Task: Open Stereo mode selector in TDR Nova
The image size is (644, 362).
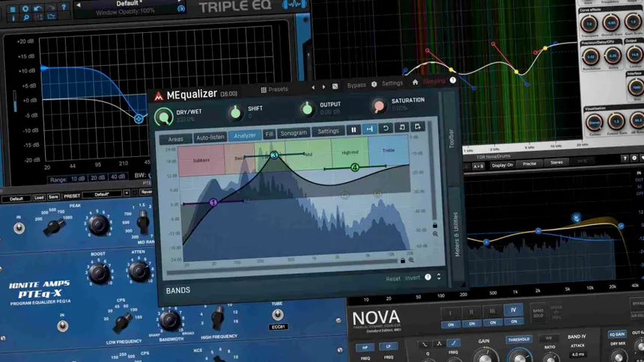Action: pos(556,162)
